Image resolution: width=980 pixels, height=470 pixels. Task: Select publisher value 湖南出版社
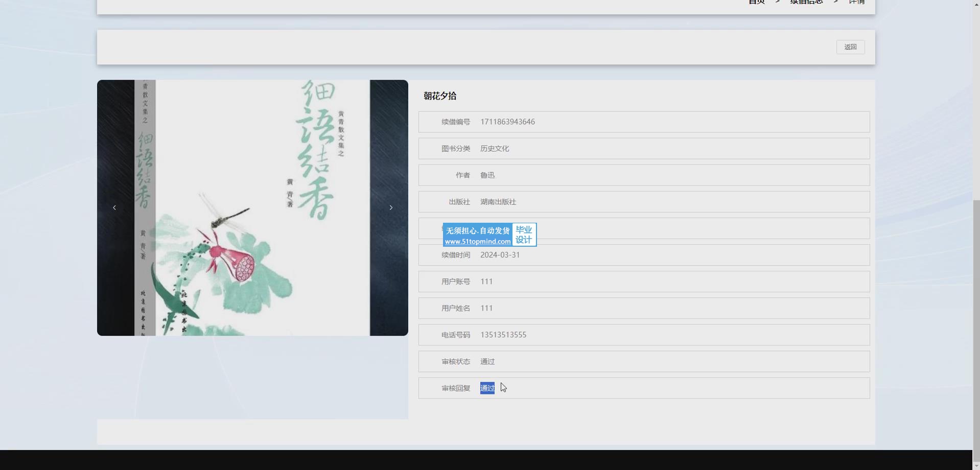(x=498, y=202)
